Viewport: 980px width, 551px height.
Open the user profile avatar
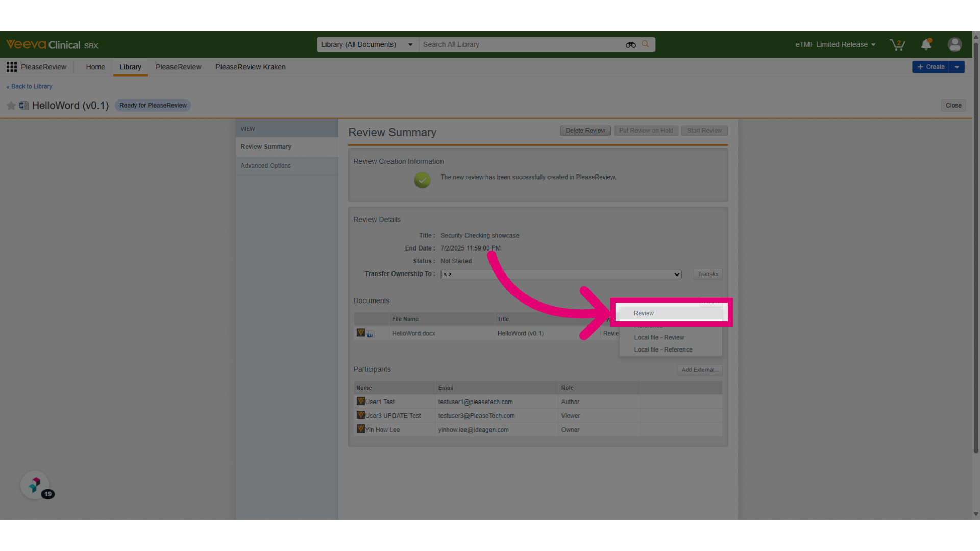click(x=954, y=44)
